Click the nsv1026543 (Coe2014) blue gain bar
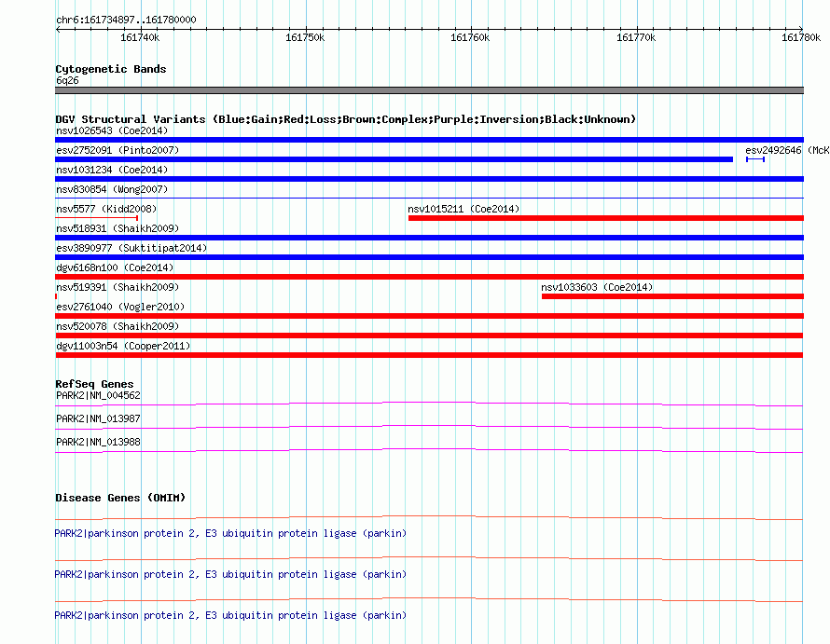This screenshot has width=830, height=644. [429, 140]
